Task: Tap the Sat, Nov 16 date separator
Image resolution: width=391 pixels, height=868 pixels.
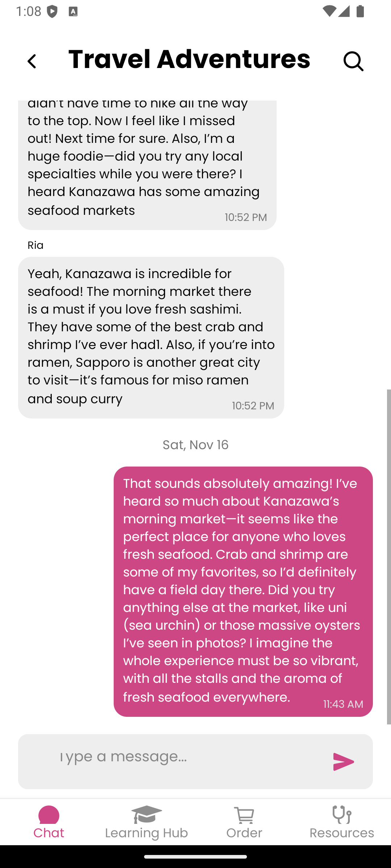Action: click(x=195, y=445)
